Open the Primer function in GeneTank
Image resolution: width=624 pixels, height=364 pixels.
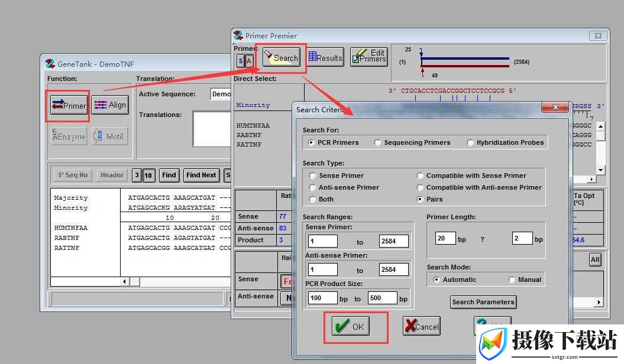point(69,105)
